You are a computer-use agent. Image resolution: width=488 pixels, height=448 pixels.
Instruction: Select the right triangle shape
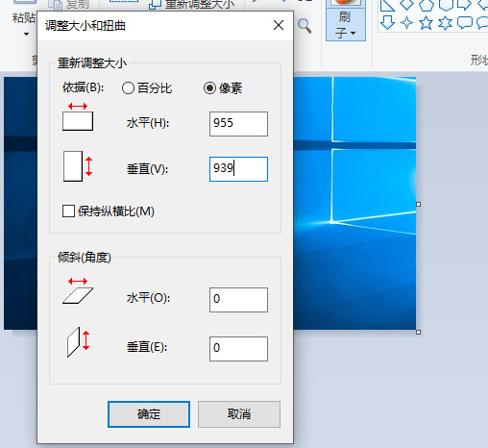click(x=387, y=6)
